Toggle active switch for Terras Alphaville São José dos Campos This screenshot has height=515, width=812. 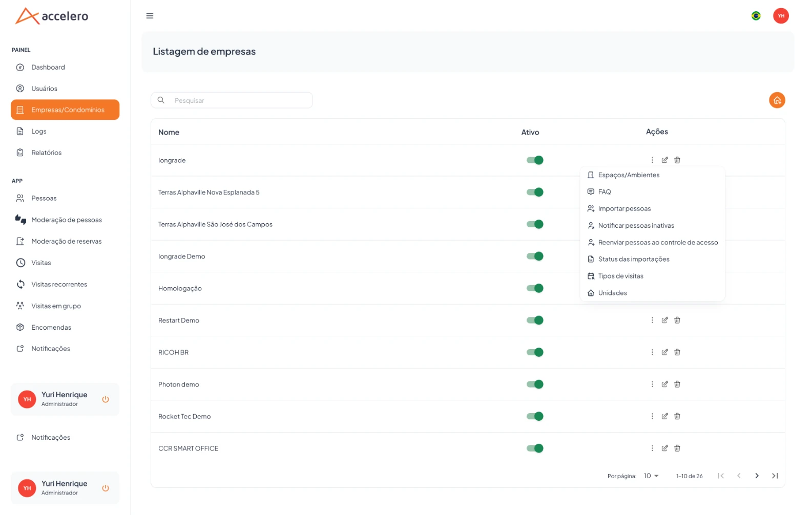(x=535, y=224)
